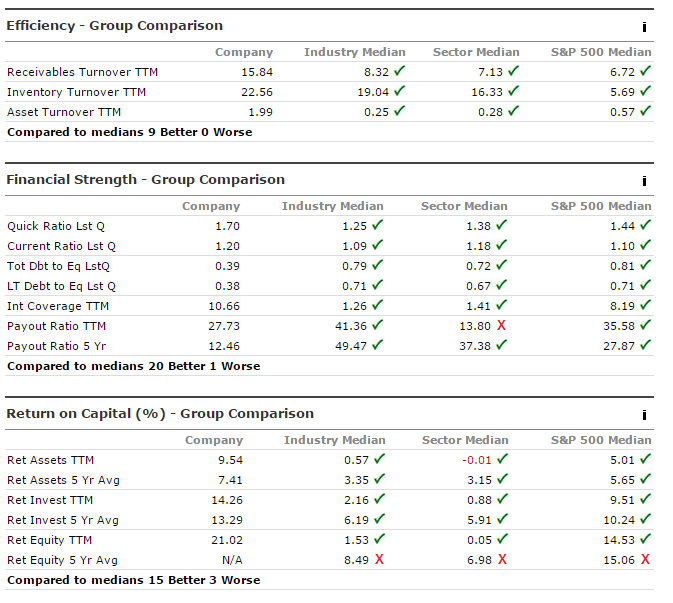Click the green check next to Int Coverage 8.19
The height and width of the screenshot is (603, 673).
(645, 306)
